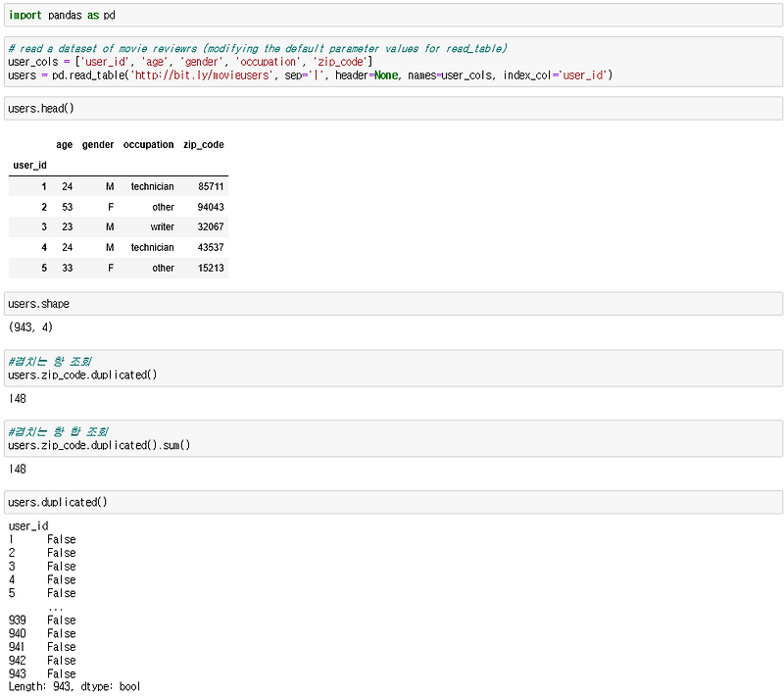Place cursor in users.zip_code.duplicated().sum() line
This screenshot has width=784, height=696.
pos(99,445)
